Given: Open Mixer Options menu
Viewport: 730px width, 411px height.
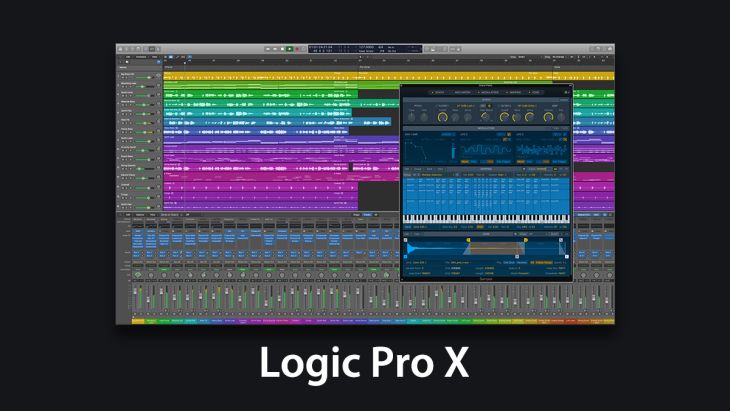Looking at the screenshot, I should [140, 215].
